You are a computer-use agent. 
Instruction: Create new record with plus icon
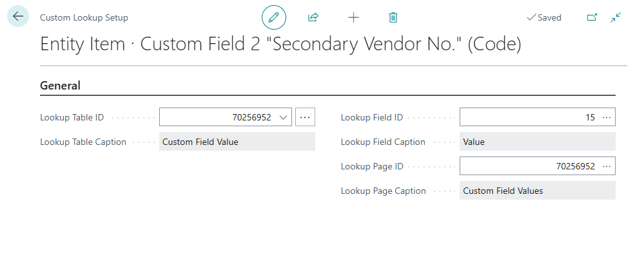click(353, 17)
